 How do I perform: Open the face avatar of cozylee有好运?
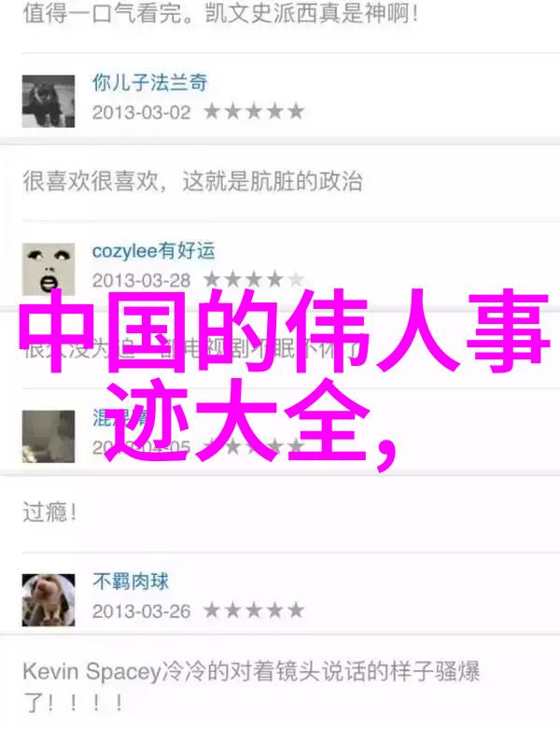click(x=49, y=269)
